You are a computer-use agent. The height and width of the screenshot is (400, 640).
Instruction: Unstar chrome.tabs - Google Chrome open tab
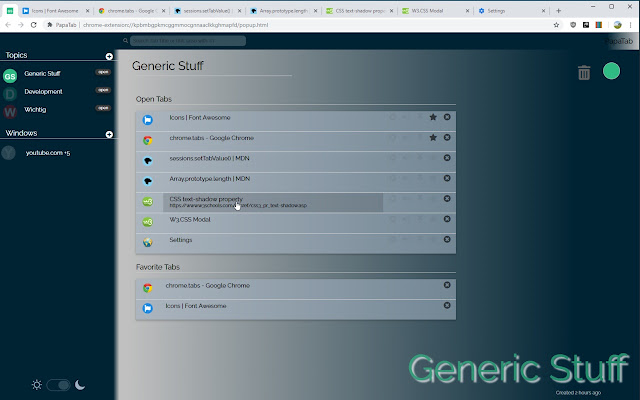pyautogui.click(x=433, y=138)
